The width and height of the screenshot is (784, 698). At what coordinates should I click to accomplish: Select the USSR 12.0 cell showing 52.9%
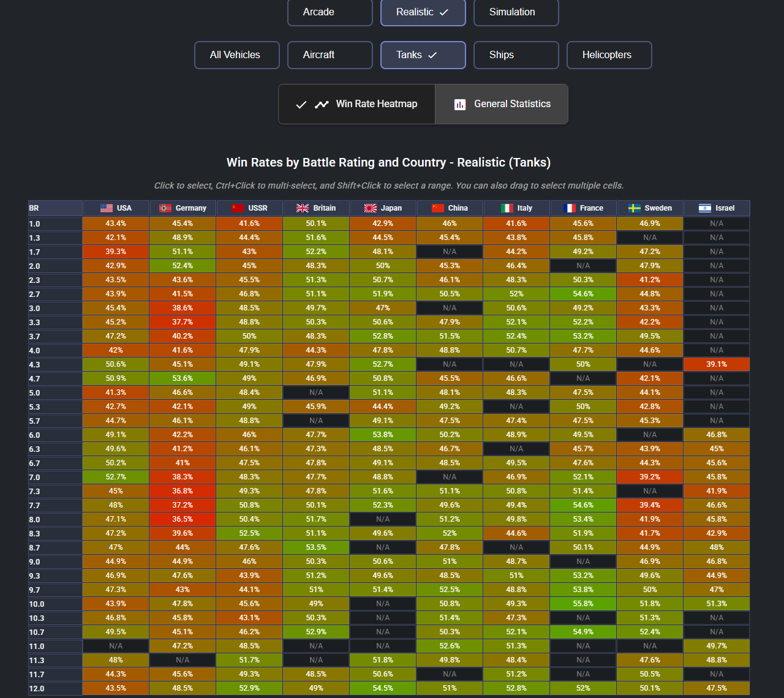249,688
